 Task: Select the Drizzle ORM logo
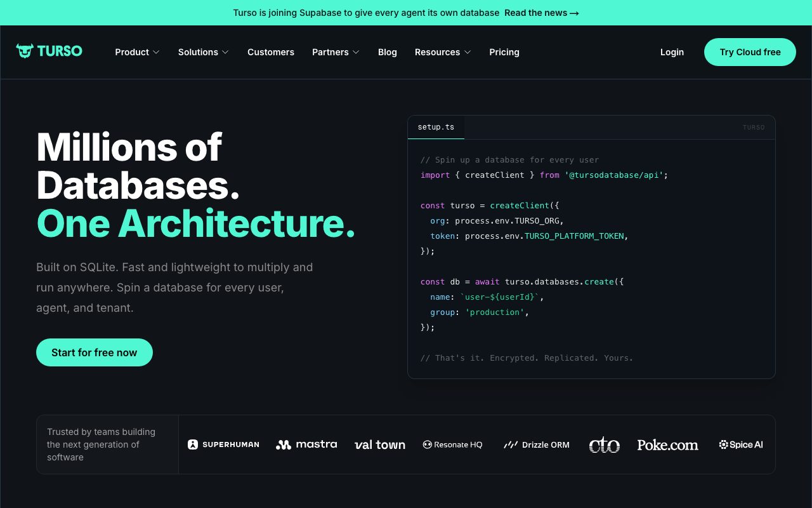pyautogui.click(x=537, y=444)
